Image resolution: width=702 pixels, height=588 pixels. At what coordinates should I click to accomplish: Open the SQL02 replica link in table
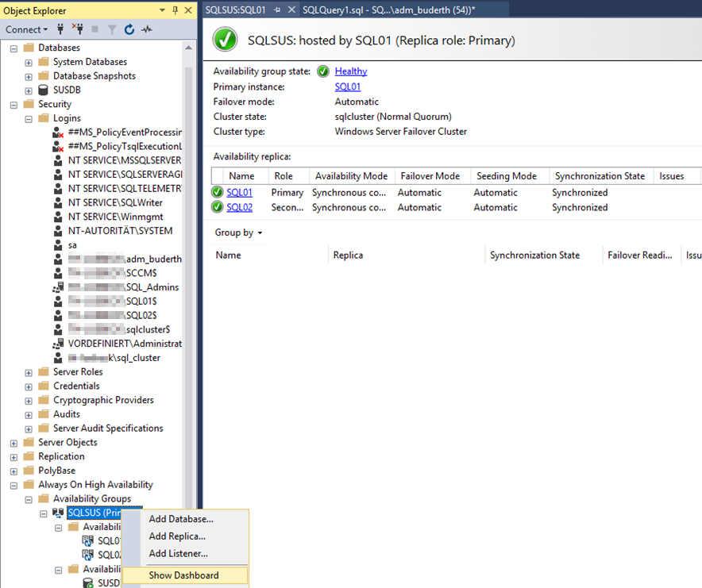(240, 207)
